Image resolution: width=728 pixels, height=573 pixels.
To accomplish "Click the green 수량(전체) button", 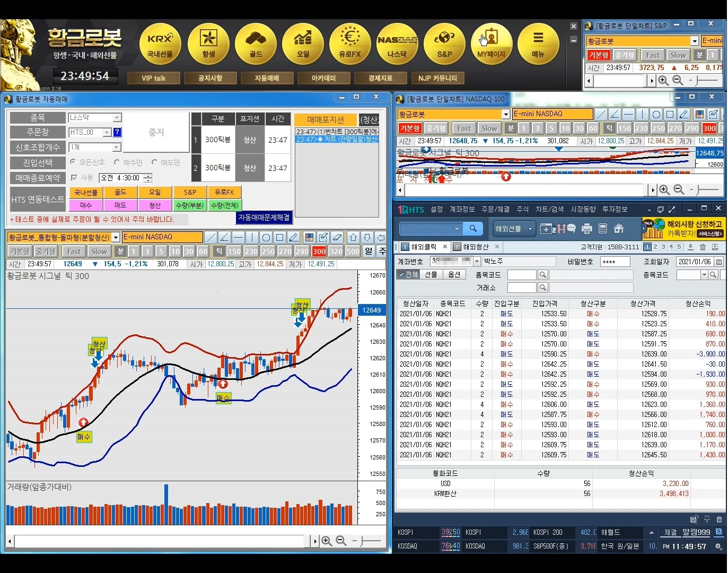I will pos(224,205).
